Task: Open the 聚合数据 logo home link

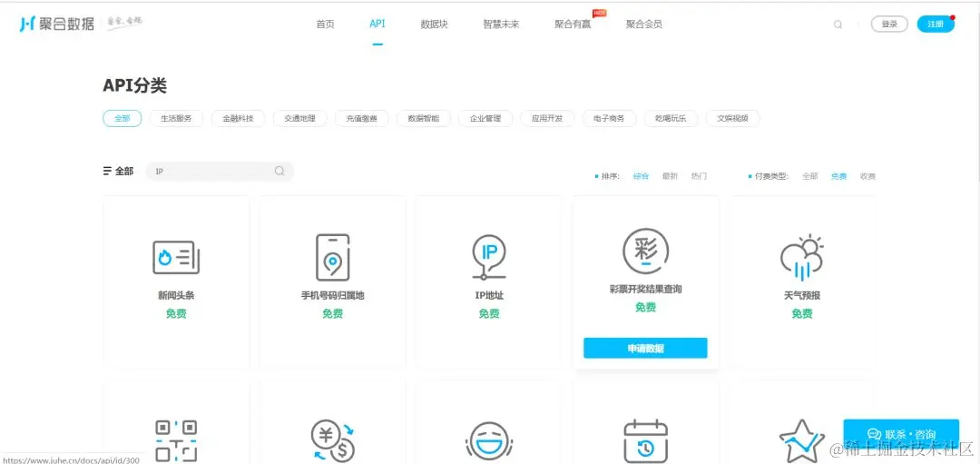Action: (x=57, y=24)
